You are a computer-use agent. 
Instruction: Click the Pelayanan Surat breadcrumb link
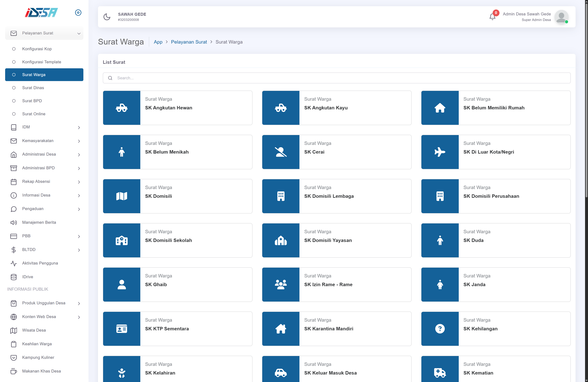click(189, 42)
